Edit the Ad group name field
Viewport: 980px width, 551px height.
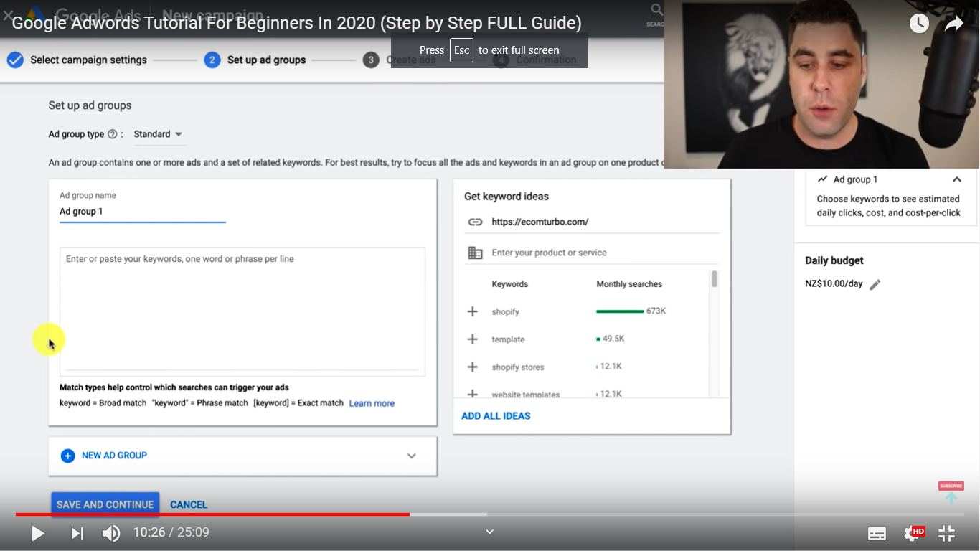(143, 212)
